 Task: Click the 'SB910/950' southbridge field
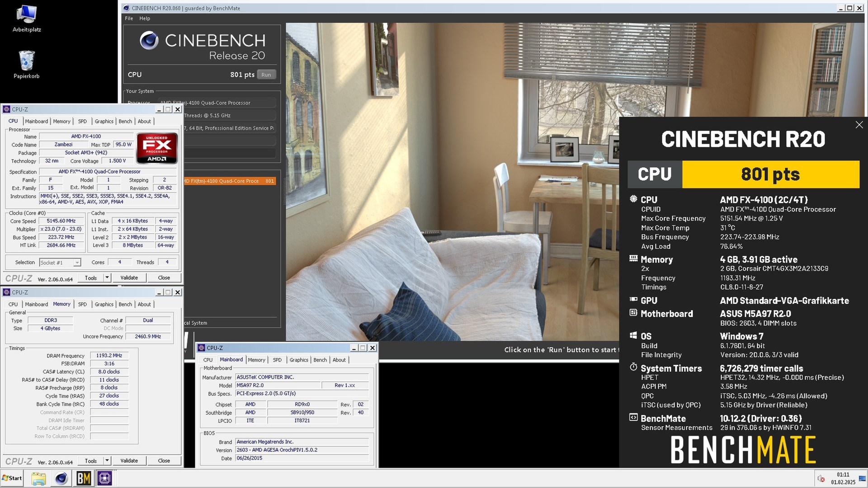302,413
